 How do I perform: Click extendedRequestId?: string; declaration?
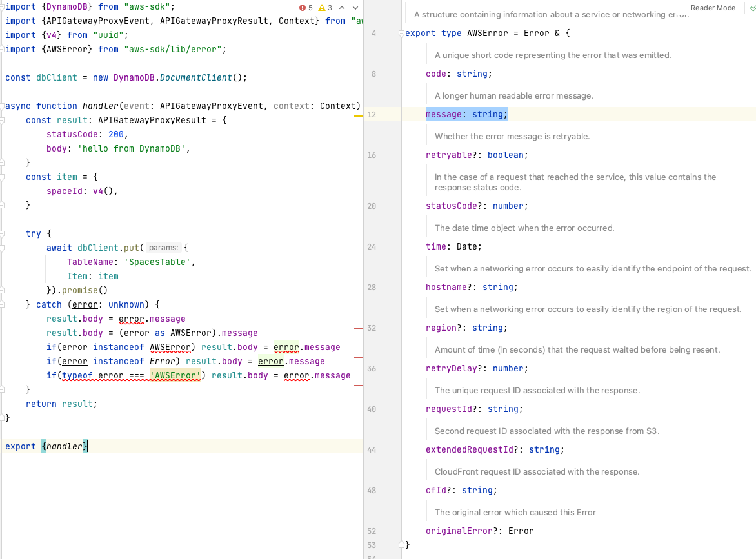pos(495,449)
